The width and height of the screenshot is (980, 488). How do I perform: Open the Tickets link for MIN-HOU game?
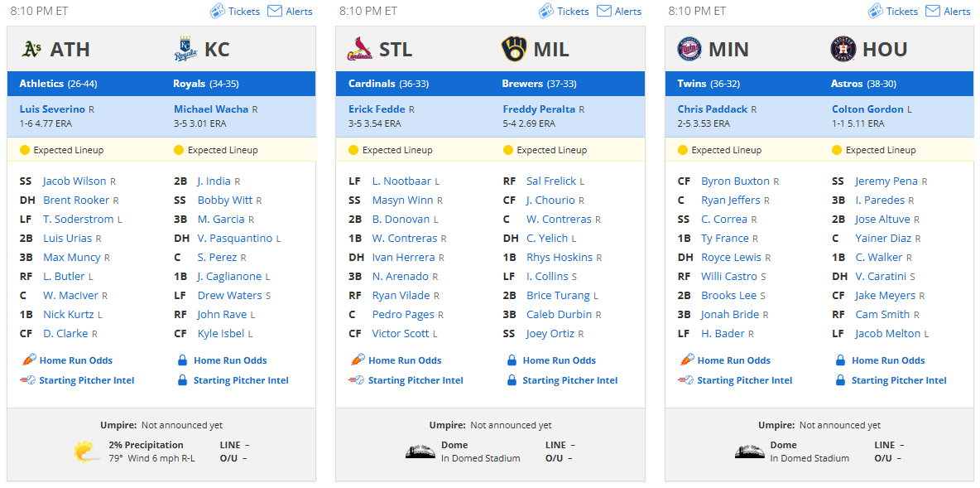pyautogui.click(x=902, y=12)
